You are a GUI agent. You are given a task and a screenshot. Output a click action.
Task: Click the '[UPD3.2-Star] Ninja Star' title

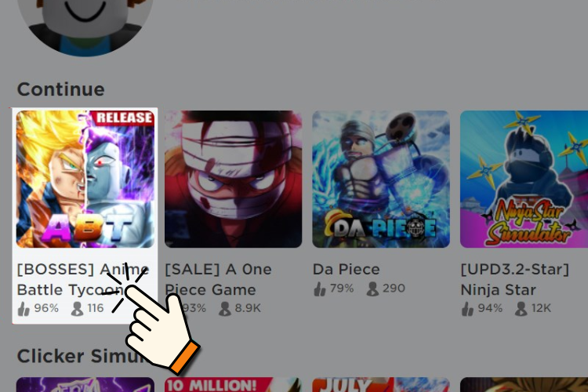[515, 279]
